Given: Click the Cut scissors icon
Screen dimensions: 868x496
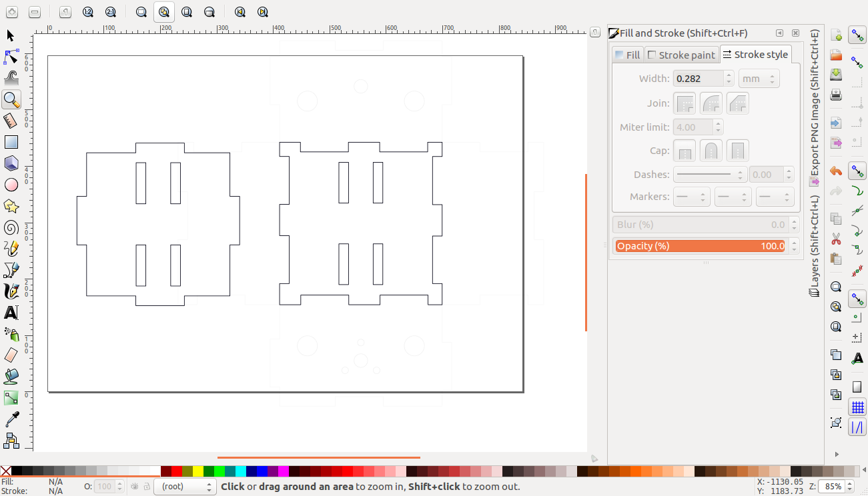Looking at the screenshot, I should pos(836,239).
